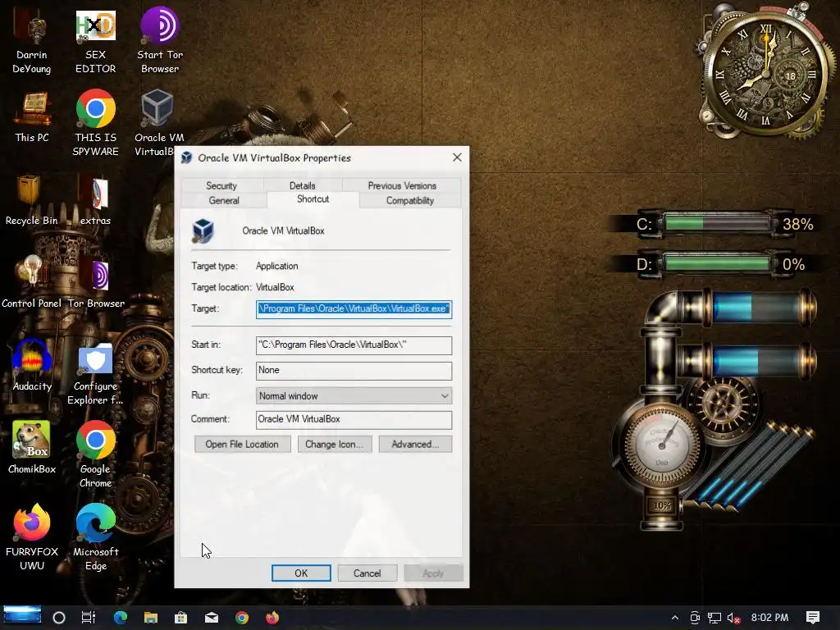The image size is (840, 630).
Task: Select the Microsoft Edge desktop icon
Action: coord(95,537)
